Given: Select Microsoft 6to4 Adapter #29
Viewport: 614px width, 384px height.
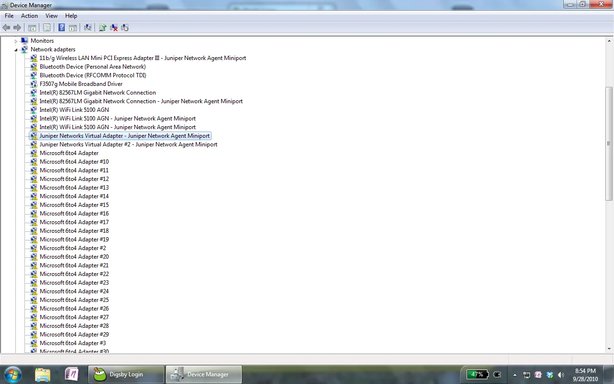Looking at the screenshot, I should tap(74, 334).
